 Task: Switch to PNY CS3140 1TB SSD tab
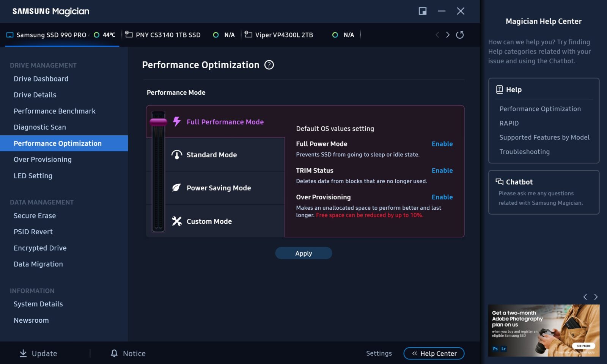coord(168,35)
